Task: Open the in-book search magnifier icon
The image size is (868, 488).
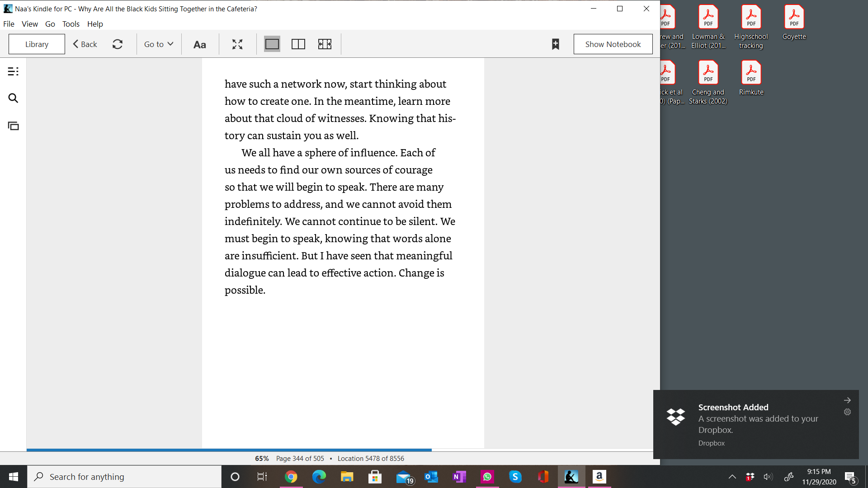Action: coord(13,98)
